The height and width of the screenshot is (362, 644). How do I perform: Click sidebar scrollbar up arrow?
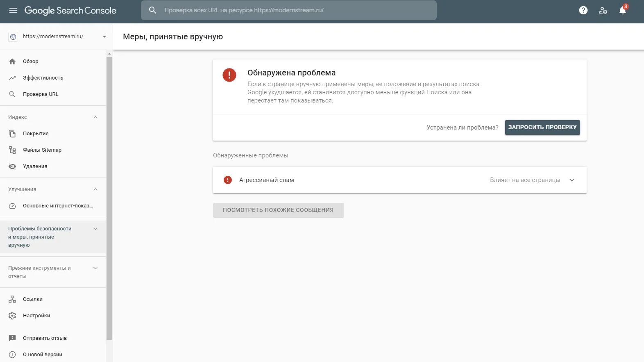pos(109,54)
